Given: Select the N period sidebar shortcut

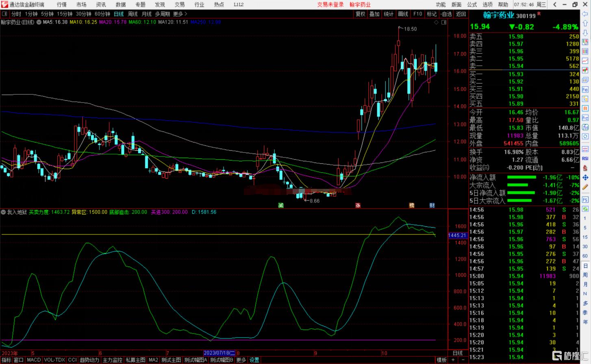Looking at the screenshot, I should (x=585, y=294).
